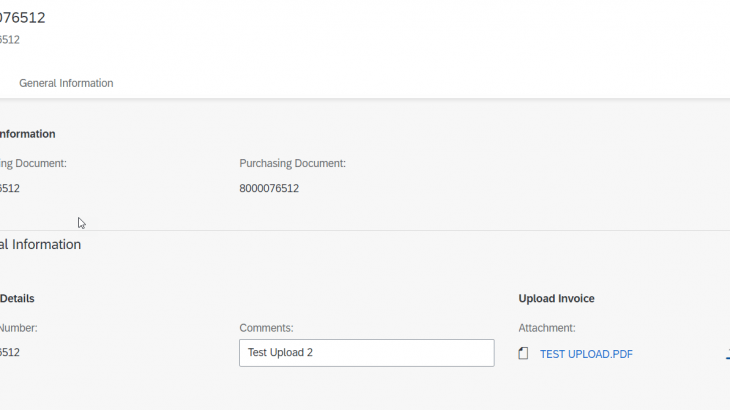Click the Purchasing Document label
This screenshot has width=730, height=410.
tap(292, 163)
